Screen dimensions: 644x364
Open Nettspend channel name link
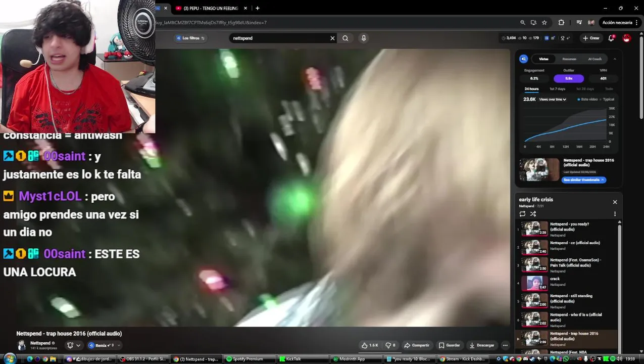click(40, 343)
